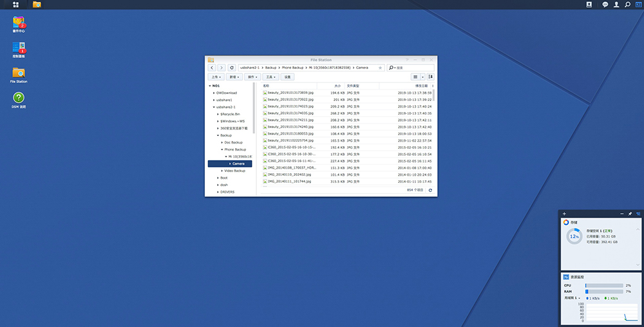Open the Package Center desktop icon

pyautogui.click(x=18, y=23)
